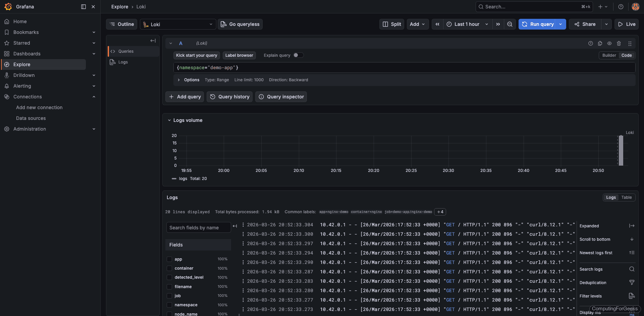Open the Label browser
644x316 pixels.
239,55
